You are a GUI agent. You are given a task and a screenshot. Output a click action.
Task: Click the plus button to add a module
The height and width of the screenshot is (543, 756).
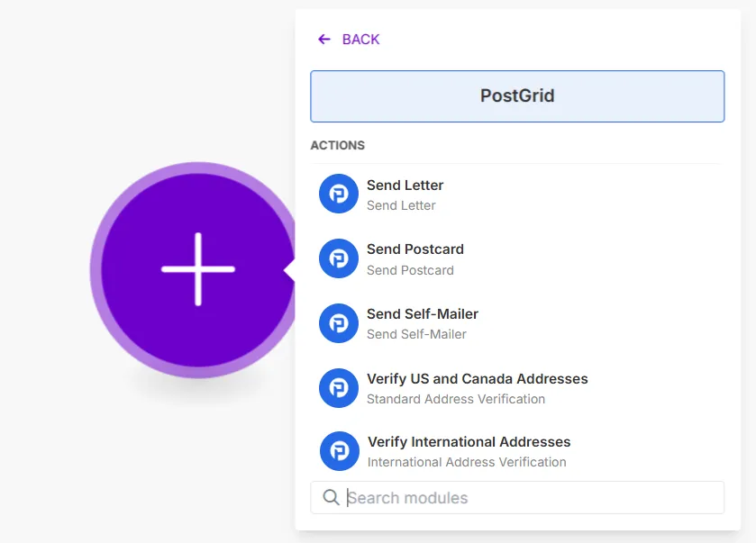196,267
